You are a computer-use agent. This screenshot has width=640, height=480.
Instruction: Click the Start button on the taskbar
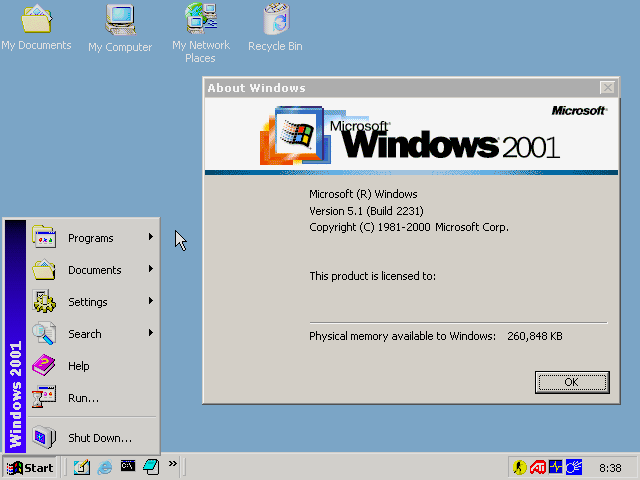(x=30, y=467)
